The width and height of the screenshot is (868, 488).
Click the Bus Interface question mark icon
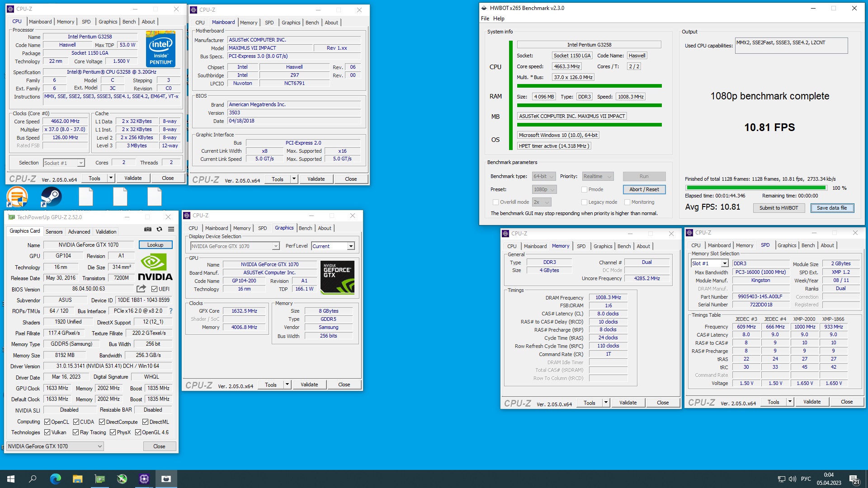(x=171, y=311)
